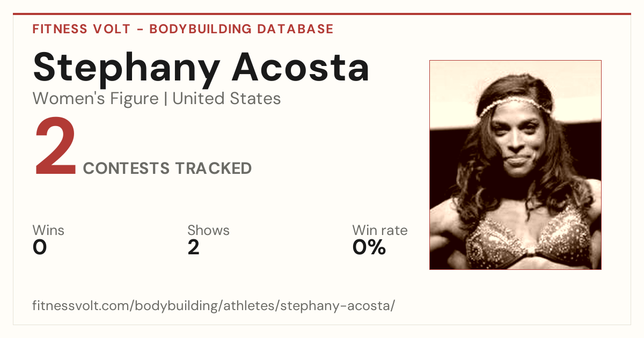The height and width of the screenshot is (338, 644).
Task: Click the Win rate value 0%
Action: coord(369,247)
